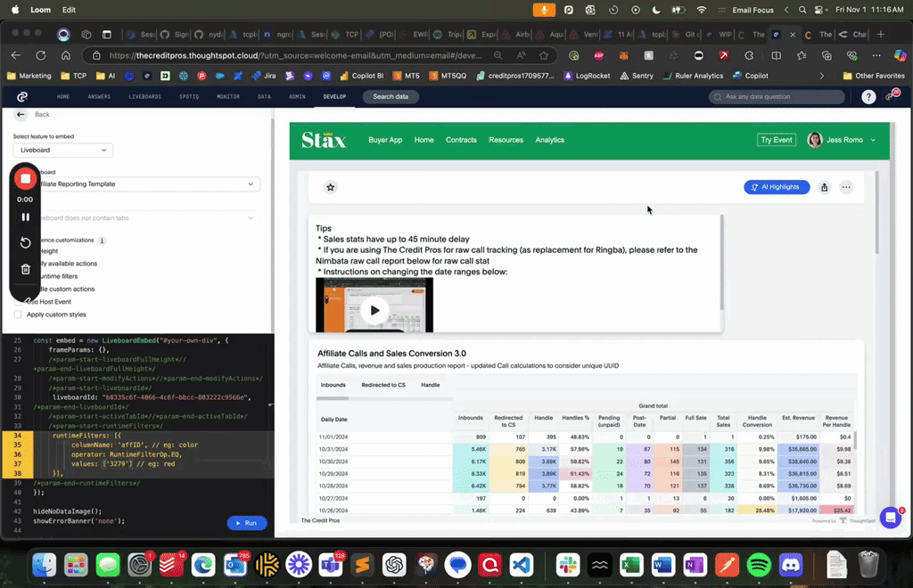Stop the Loom recording
The width and height of the screenshot is (913, 588).
click(26, 179)
